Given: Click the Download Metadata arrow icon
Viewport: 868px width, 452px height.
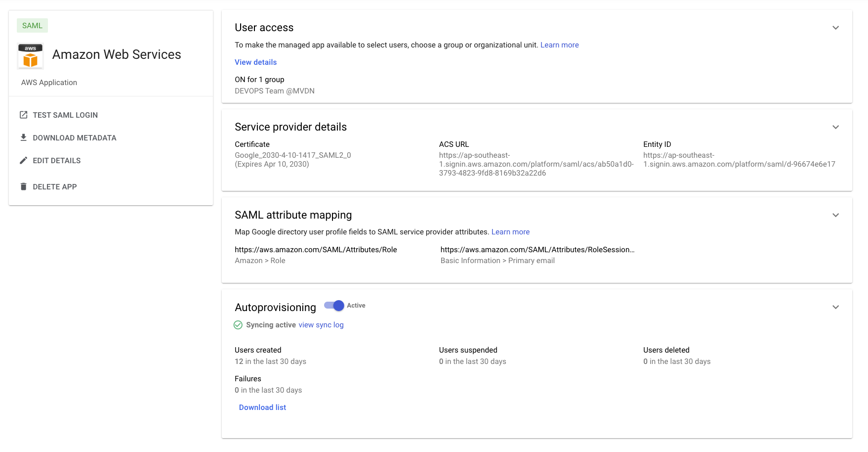Looking at the screenshot, I should pos(23,137).
